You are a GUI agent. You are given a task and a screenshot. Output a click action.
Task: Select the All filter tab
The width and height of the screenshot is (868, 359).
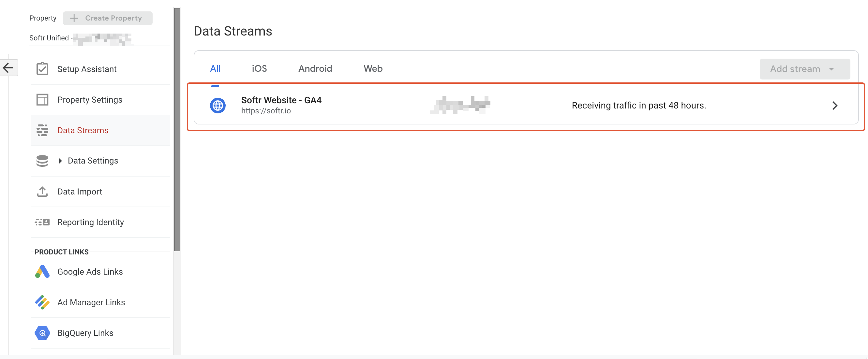coord(215,68)
